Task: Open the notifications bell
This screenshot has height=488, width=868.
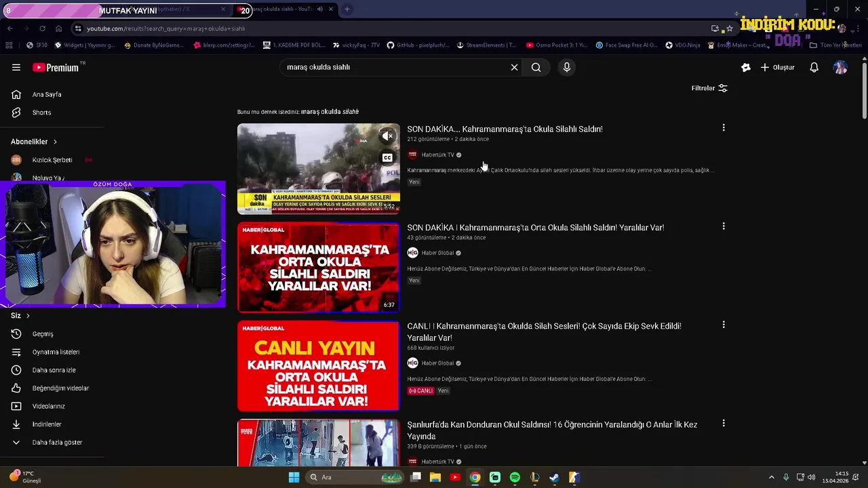Action: [814, 67]
